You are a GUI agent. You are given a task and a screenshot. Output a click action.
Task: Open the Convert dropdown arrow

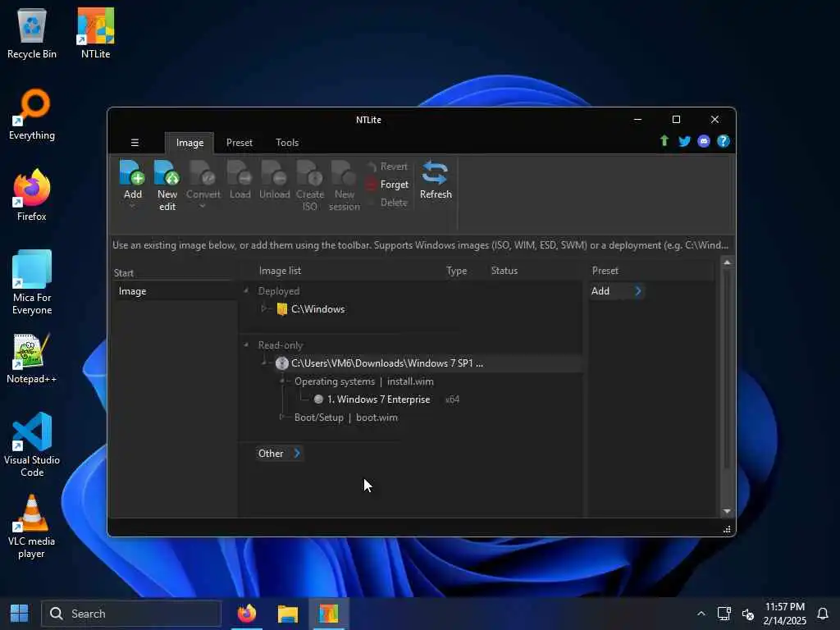point(203,206)
